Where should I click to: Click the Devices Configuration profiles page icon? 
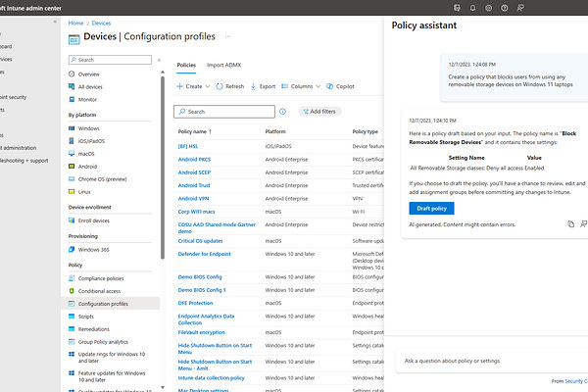point(73,39)
